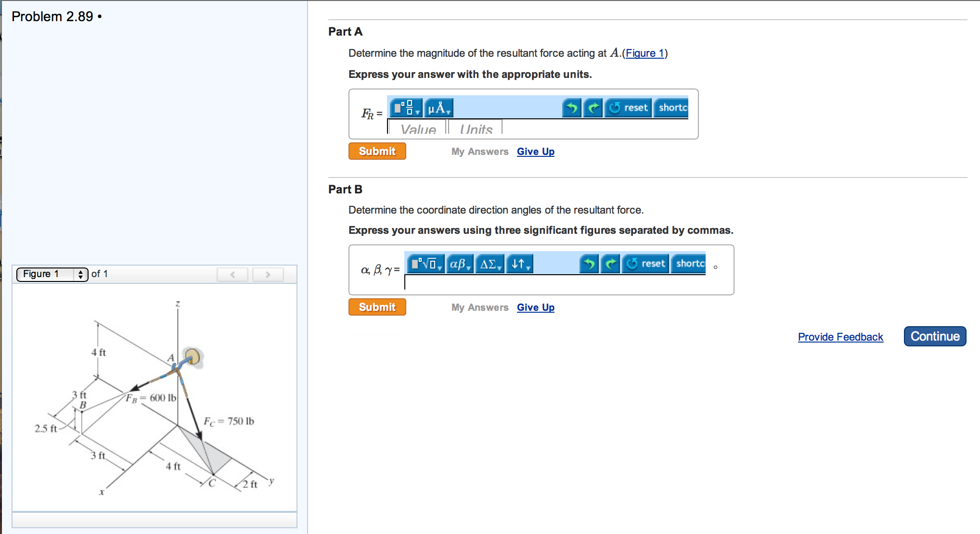Click the undo arrow in Part A toolbar
The width and height of the screenshot is (980, 534).
coord(572,108)
